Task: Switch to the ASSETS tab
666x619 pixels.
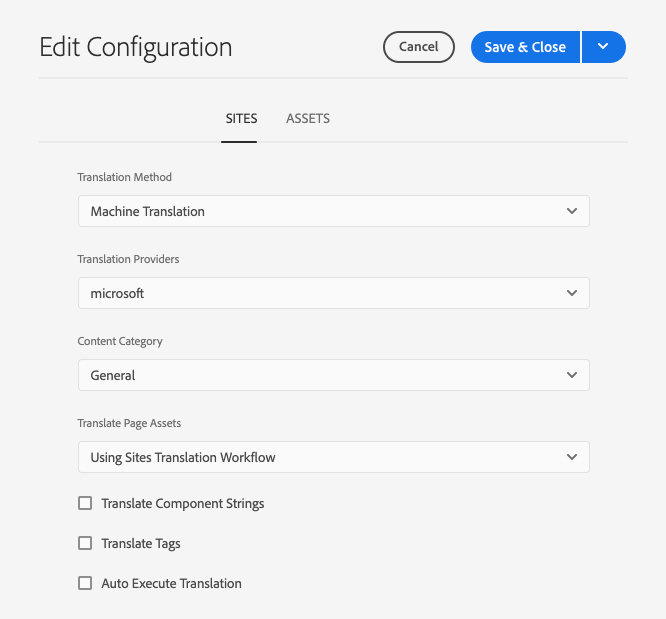Action: 308,118
